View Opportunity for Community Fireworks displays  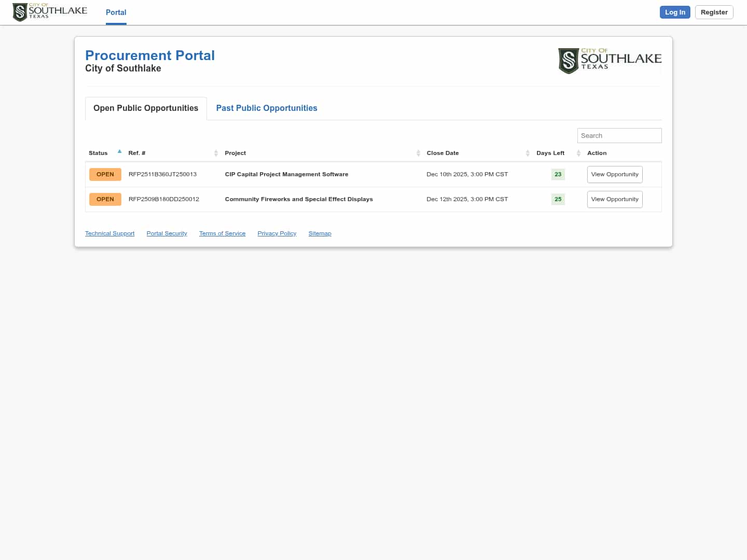(614, 200)
